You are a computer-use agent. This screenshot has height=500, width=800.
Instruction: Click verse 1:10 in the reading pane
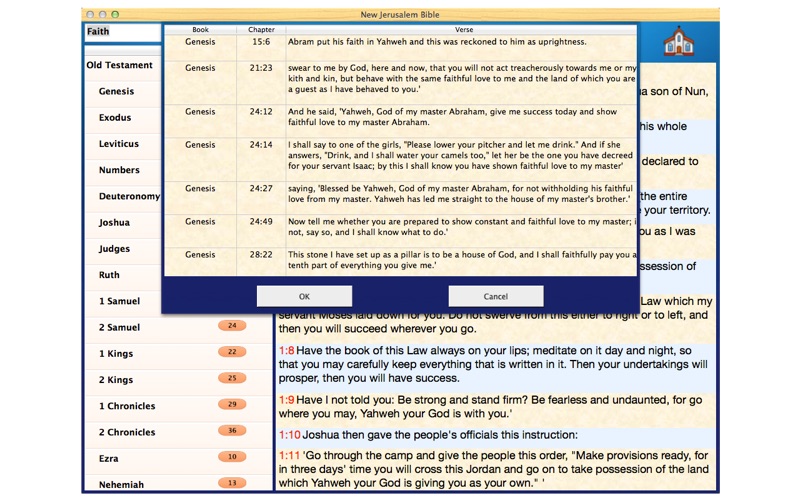495,435
